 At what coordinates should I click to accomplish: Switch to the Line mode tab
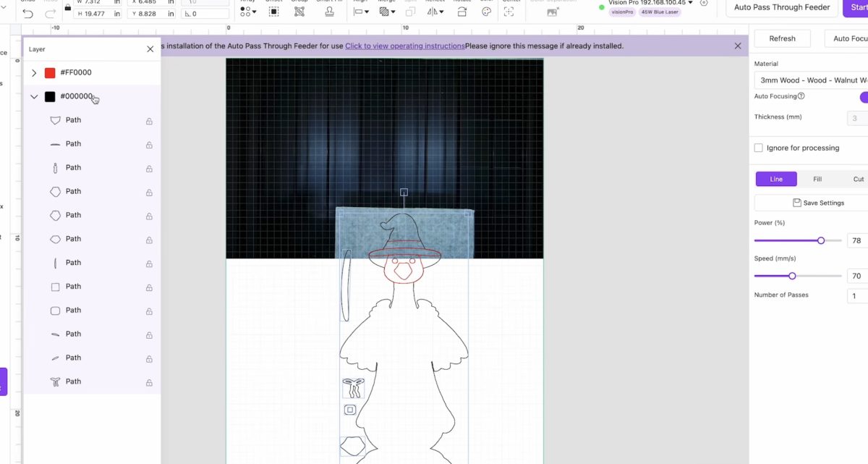coord(776,179)
